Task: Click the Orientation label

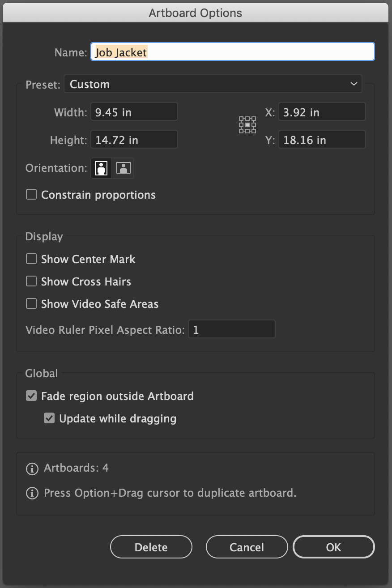Action: [56, 168]
